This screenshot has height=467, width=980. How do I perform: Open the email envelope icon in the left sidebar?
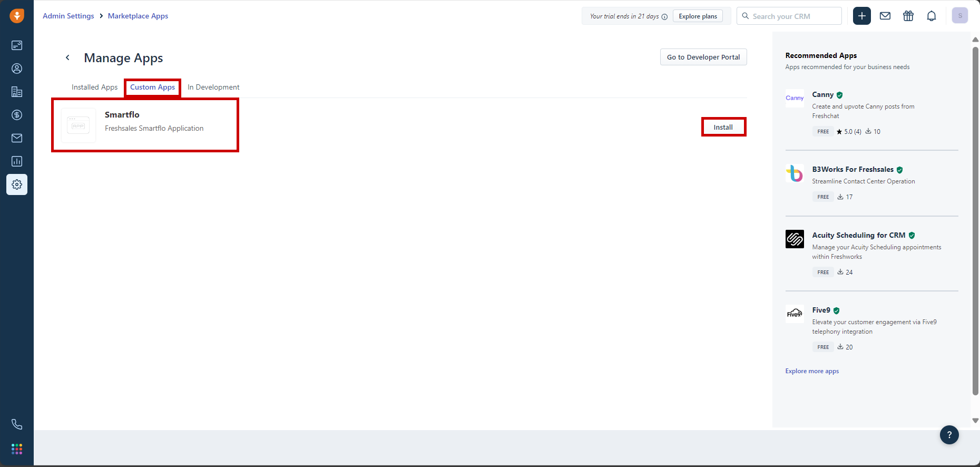coord(17,138)
